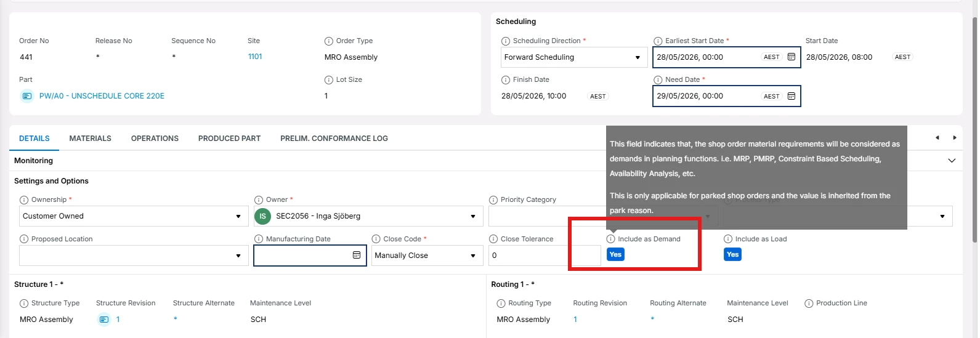Switch to the MATERIALS tab
The height and width of the screenshot is (338, 980).
click(x=91, y=139)
